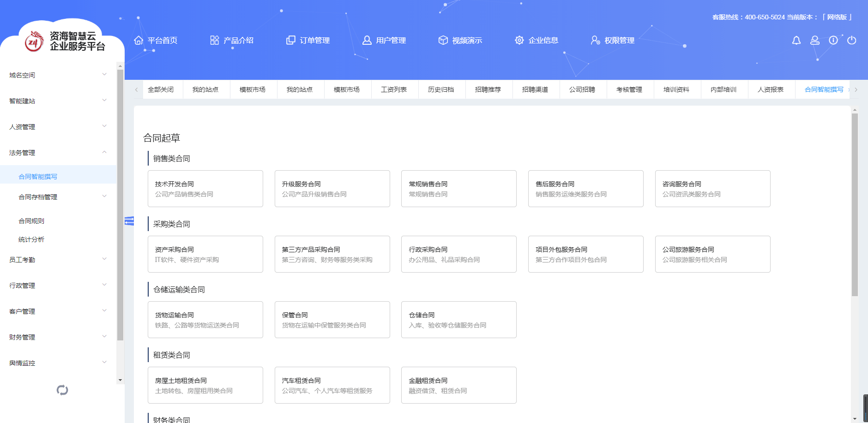Screen dimensions: 868x423
Task: Click the cube icon for 视频演示
Action: (443, 41)
